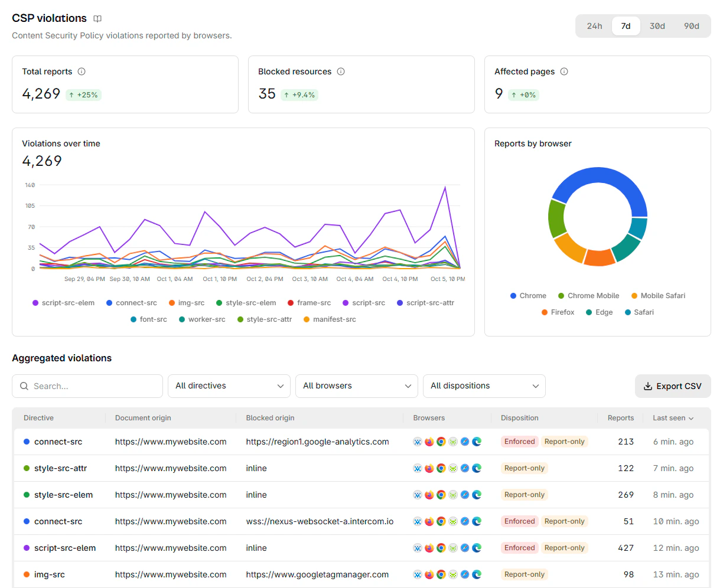Click the Firefox icon in the style-src-attr row
Image resolution: width=723 pixels, height=588 pixels.
(429, 468)
